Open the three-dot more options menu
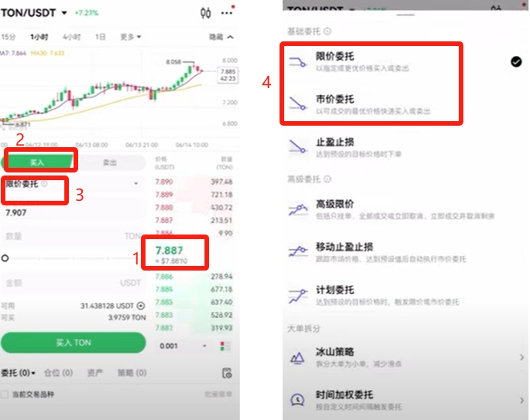Image resolution: width=530 pixels, height=420 pixels. (227, 13)
